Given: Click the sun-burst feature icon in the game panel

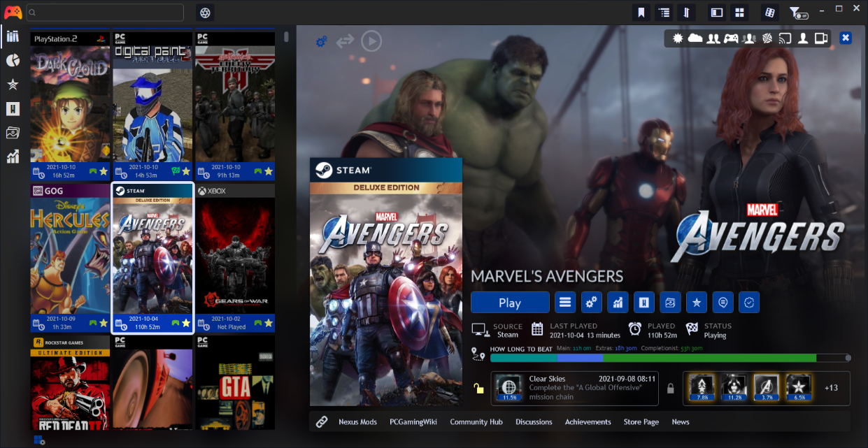Looking at the screenshot, I should click(678, 38).
